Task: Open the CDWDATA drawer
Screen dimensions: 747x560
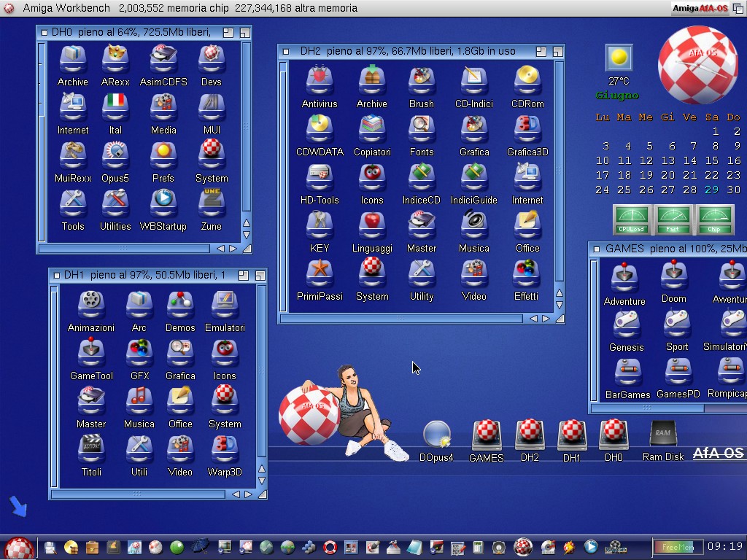Action: [320, 128]
